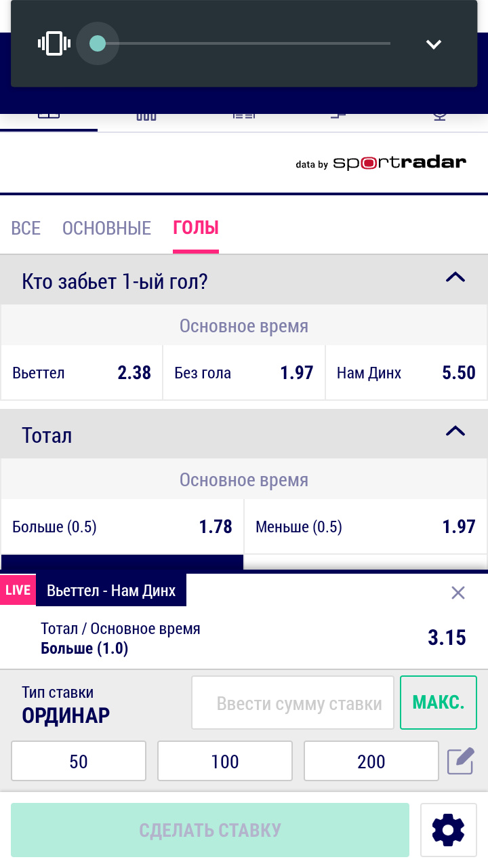Select the "ГОЛЫ" tab

click(x=196, y=228)
